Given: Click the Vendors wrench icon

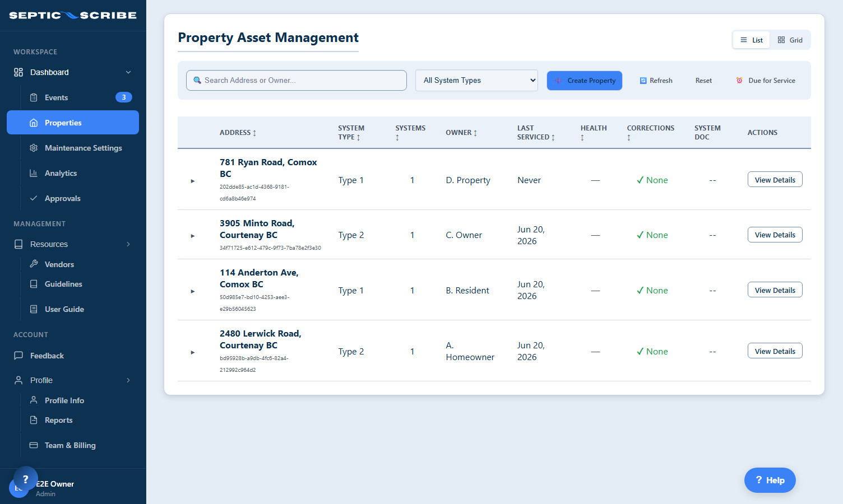Looking at the screenshot, I should [34, 264].
